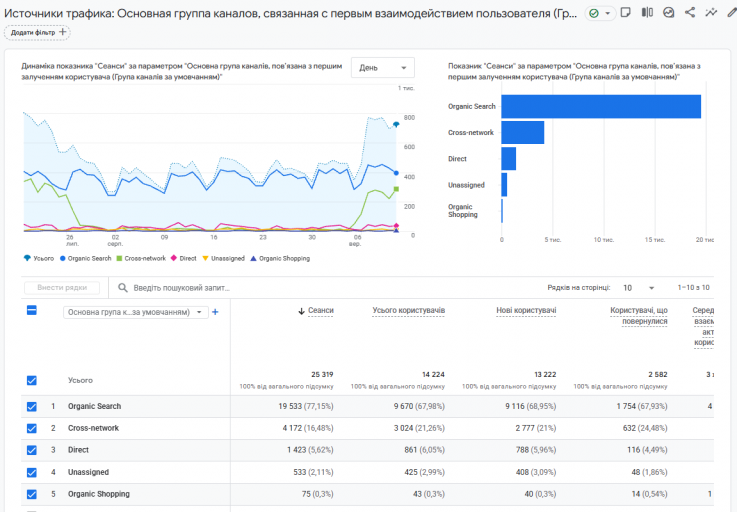The height and width of the screenshot is (512, 737).
Task: Click the search magnifier icon in table
Action: [123, 288]
